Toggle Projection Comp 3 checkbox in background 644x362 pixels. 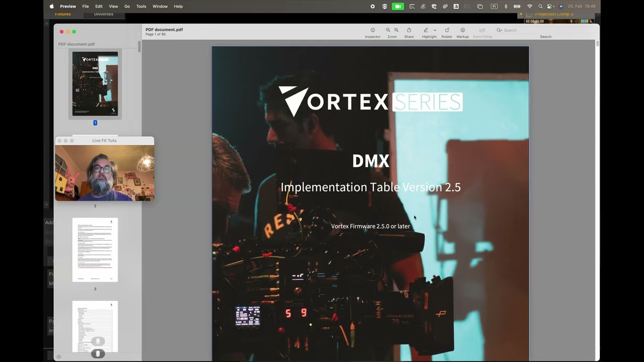[529, 15]
